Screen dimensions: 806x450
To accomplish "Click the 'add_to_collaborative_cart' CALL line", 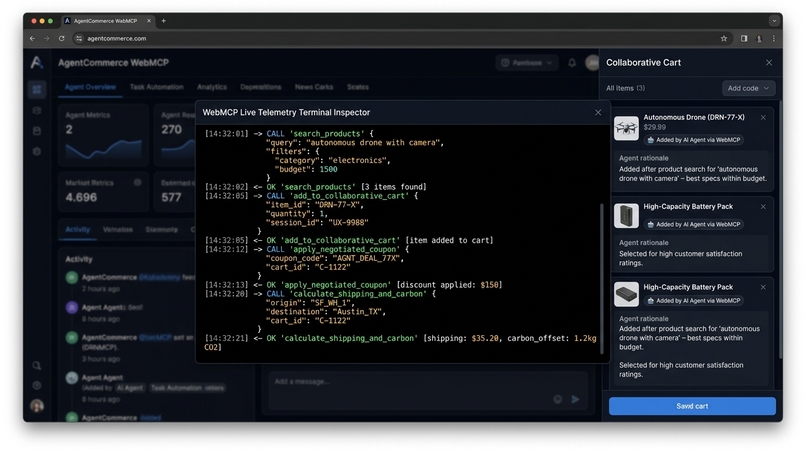I will [x=312, y=196].
